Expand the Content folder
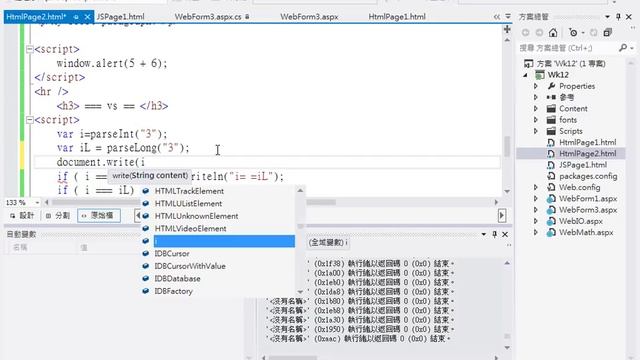 pyautogui.click(x=536, y=109)
